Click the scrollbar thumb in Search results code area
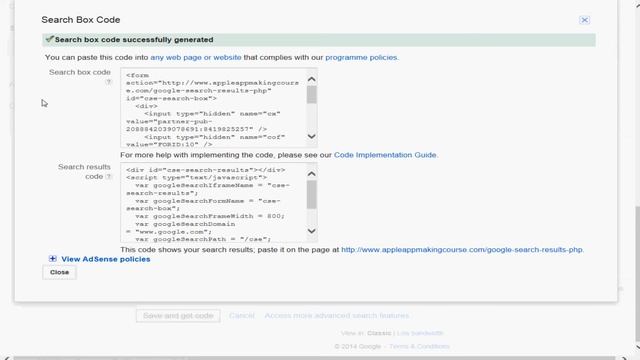The image size is (640, 360). (x=311, y=194)
